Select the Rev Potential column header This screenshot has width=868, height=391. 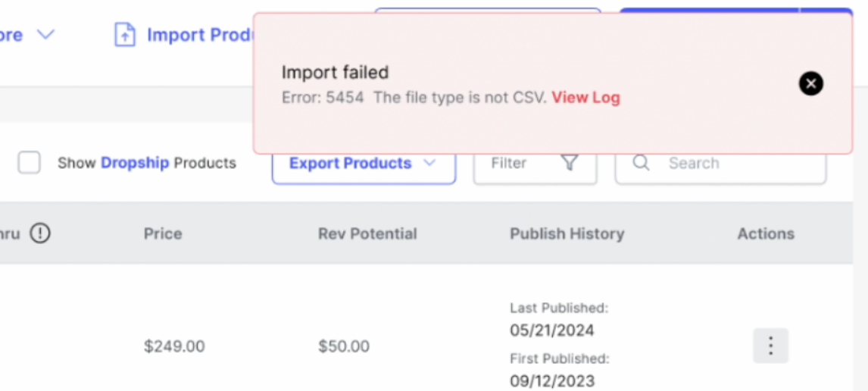[367, 233]
